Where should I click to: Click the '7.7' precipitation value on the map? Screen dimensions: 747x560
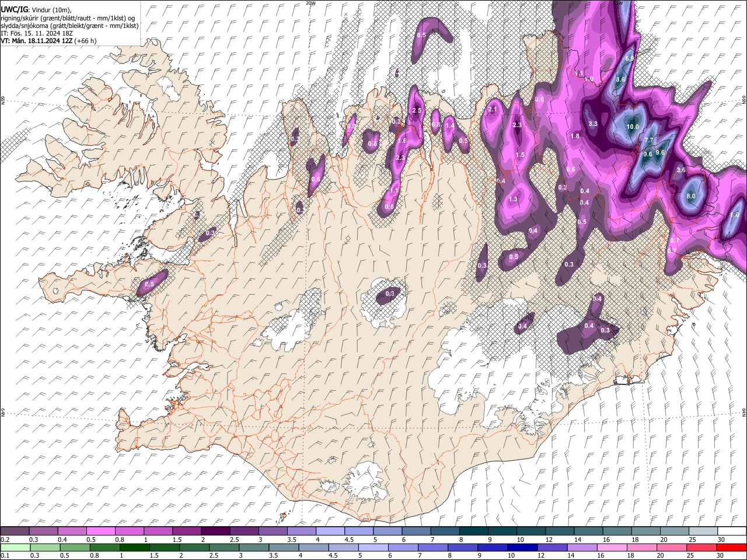648,141
